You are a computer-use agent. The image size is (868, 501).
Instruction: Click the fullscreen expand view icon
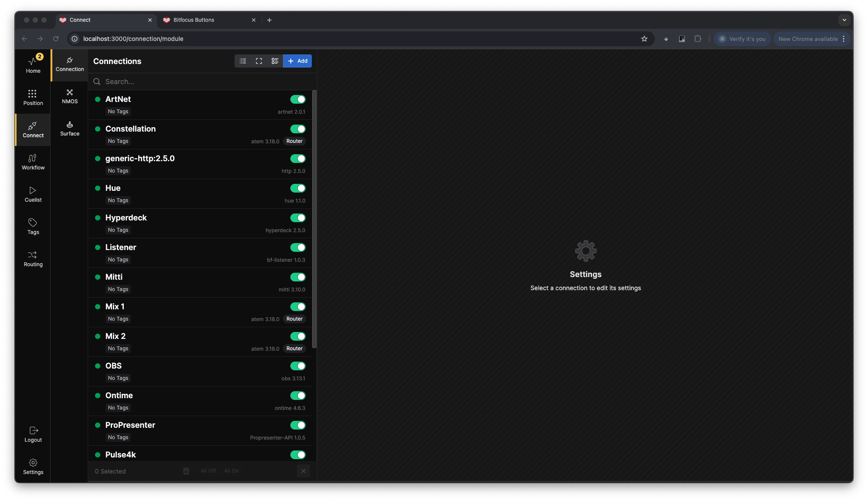(x=259, y=61)
